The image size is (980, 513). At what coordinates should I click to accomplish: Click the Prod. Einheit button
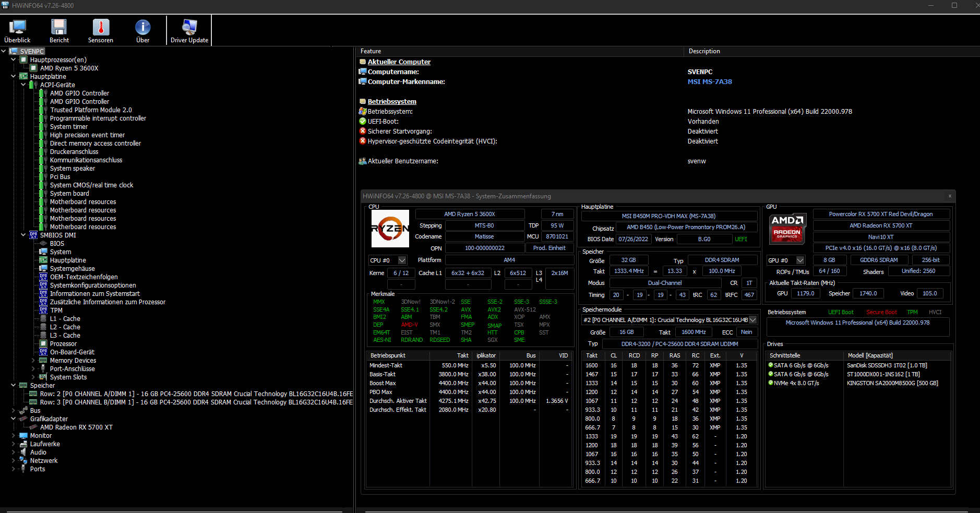(x=549, y=248)
